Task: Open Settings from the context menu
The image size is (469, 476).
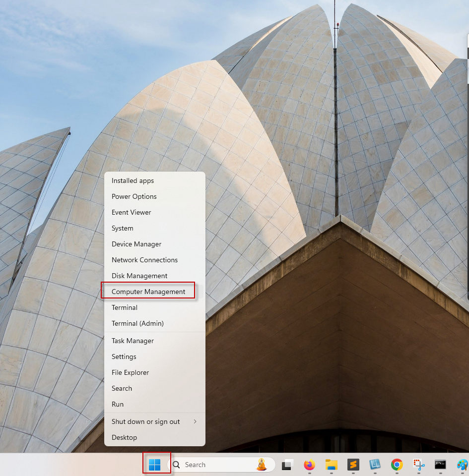Action: tap(155, 357)
